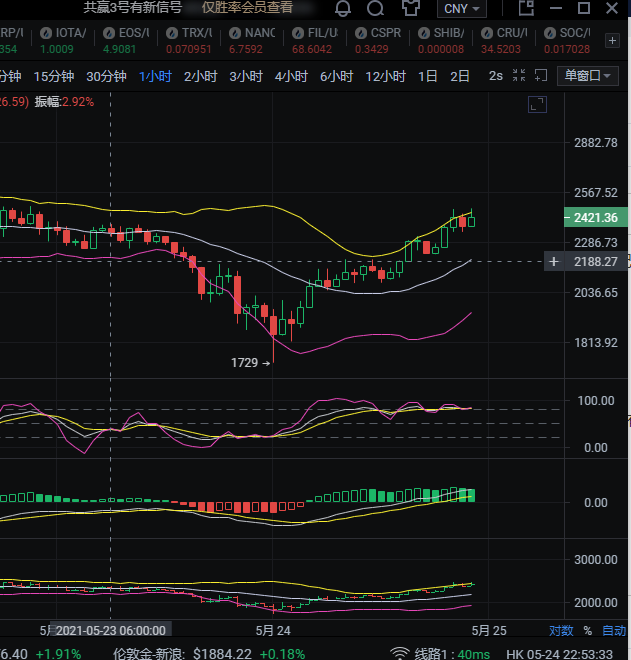Enable the 自动 auto scale option
Viewport: 631px width, 660px height.
(613, 631)
